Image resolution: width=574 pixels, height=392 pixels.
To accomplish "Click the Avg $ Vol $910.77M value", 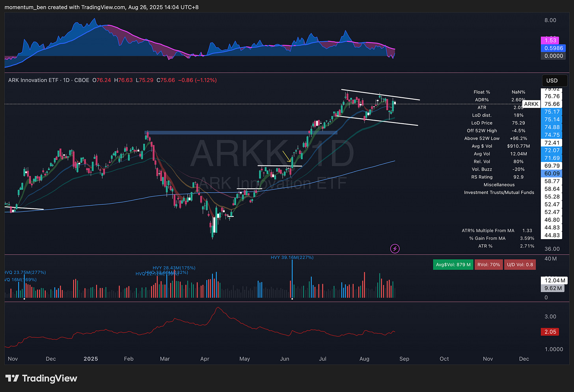I will pos(518,146).
